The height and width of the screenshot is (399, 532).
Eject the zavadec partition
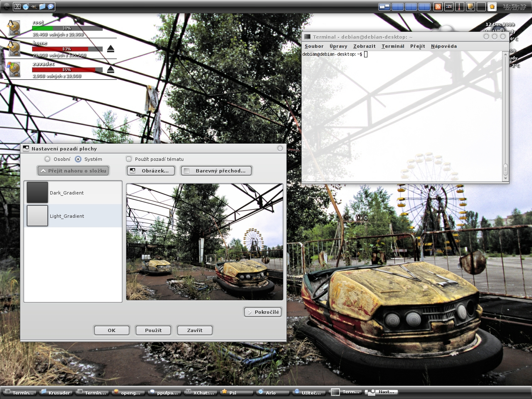111,69
